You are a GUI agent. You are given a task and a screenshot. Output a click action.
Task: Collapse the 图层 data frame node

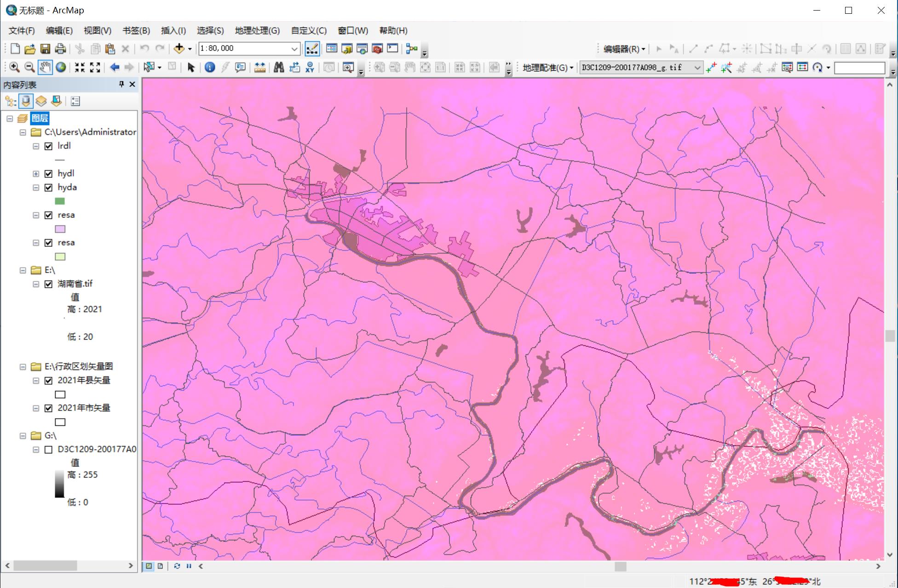pyautogui.click(x=10, y=119)
